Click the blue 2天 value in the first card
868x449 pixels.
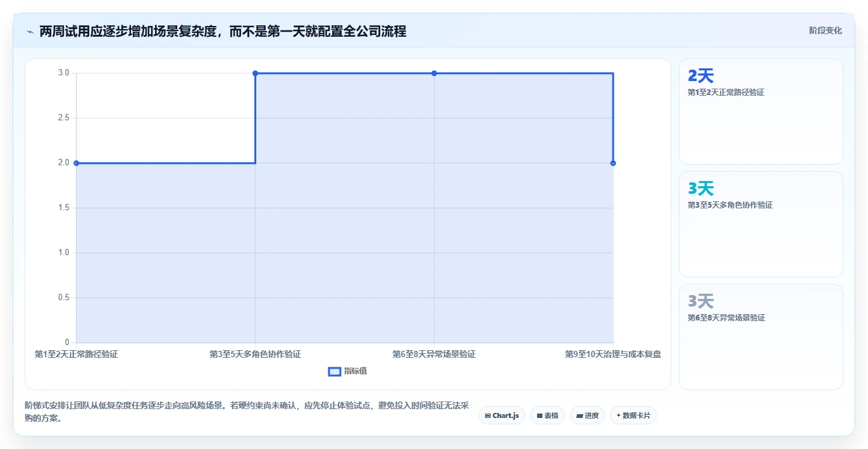tap(700, 76)
